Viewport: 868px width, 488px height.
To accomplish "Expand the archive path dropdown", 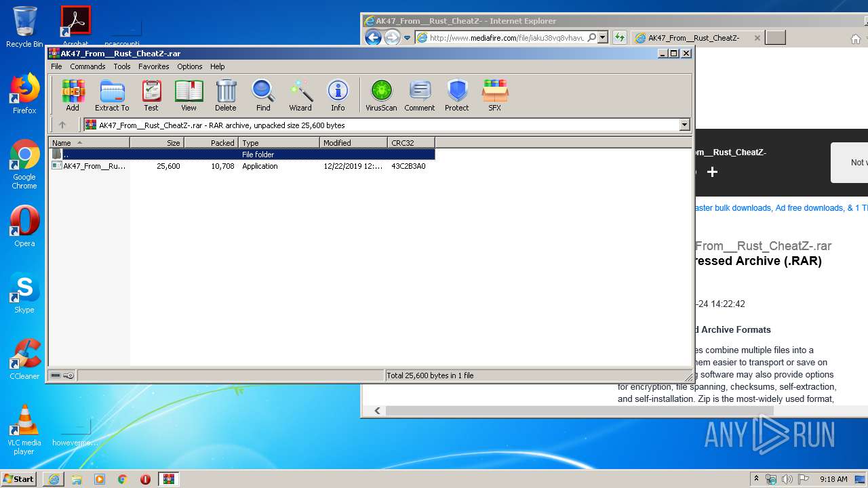I will [x=684, y=125].
